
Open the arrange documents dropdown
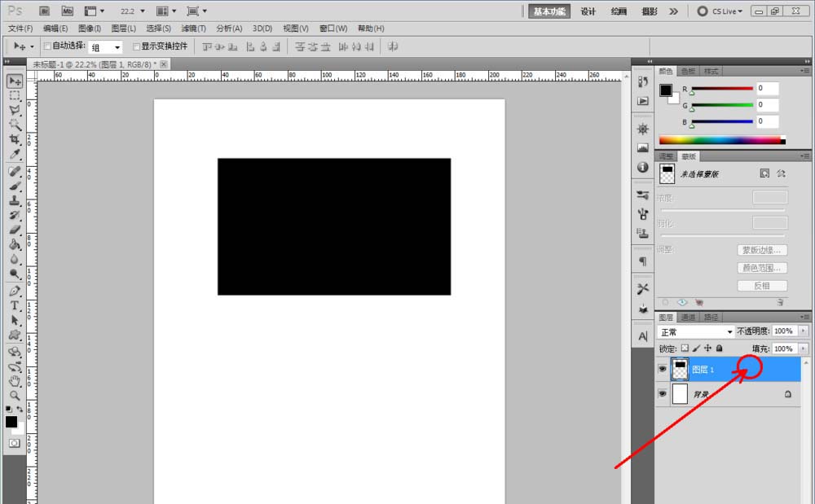pos(166,11)
